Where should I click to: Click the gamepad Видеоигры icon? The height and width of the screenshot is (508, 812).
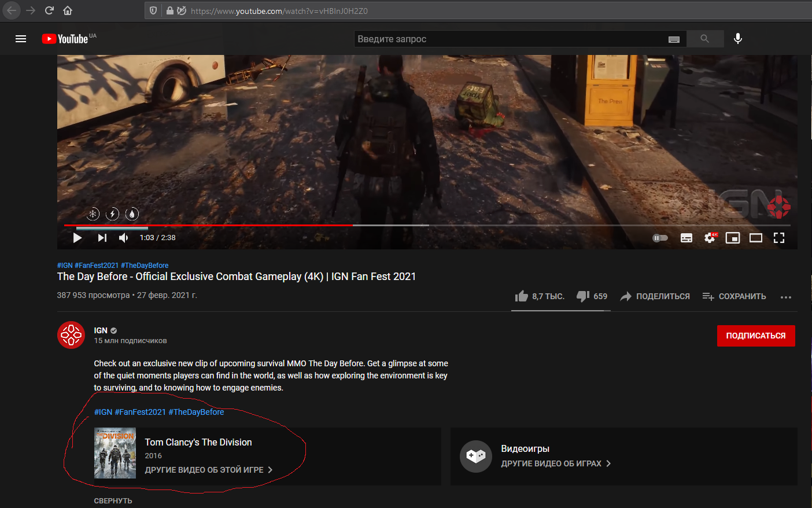coord(476,457)
